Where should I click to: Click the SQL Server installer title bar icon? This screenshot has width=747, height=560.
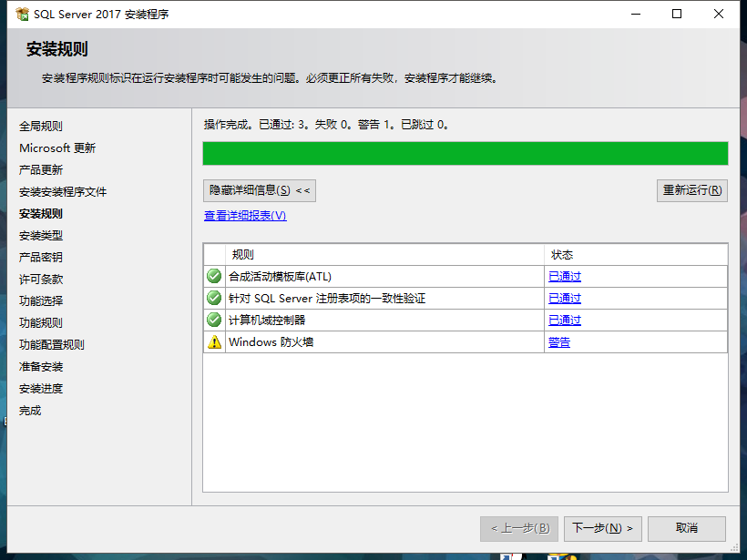coord(22,15)
